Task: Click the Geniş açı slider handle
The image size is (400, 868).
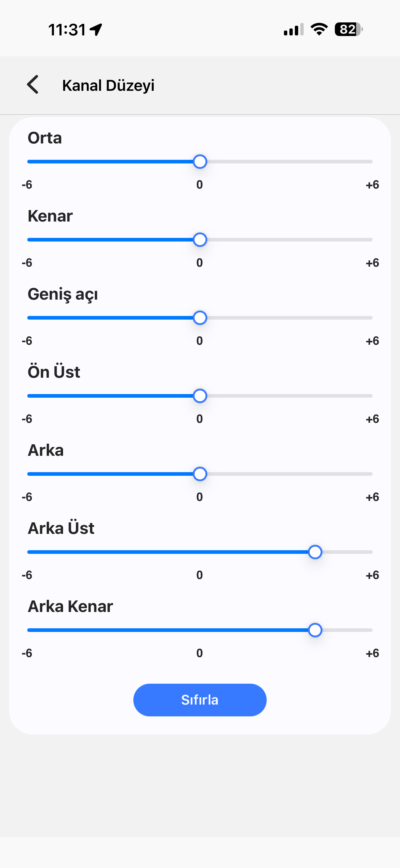Action: point(200,318)
